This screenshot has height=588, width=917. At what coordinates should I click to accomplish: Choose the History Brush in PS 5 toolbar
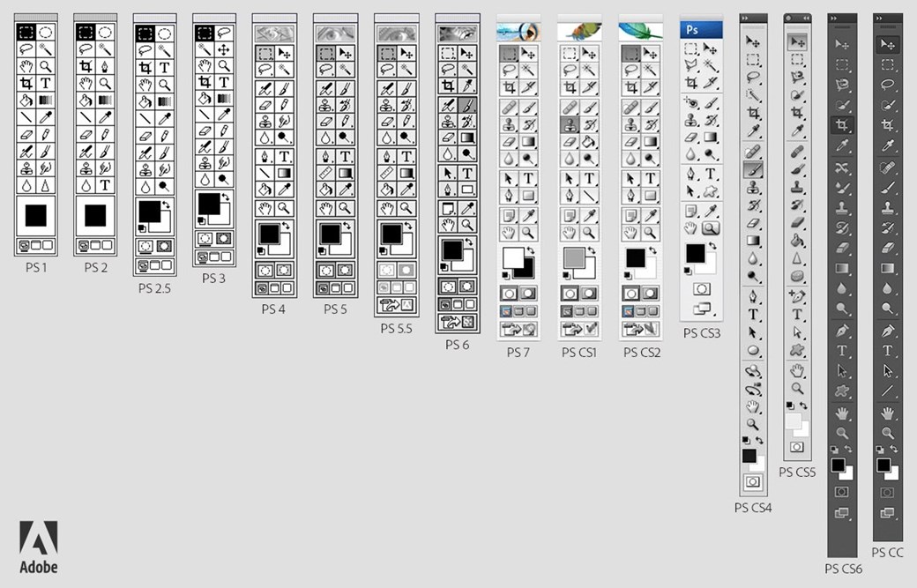click(x=346, y=106)
